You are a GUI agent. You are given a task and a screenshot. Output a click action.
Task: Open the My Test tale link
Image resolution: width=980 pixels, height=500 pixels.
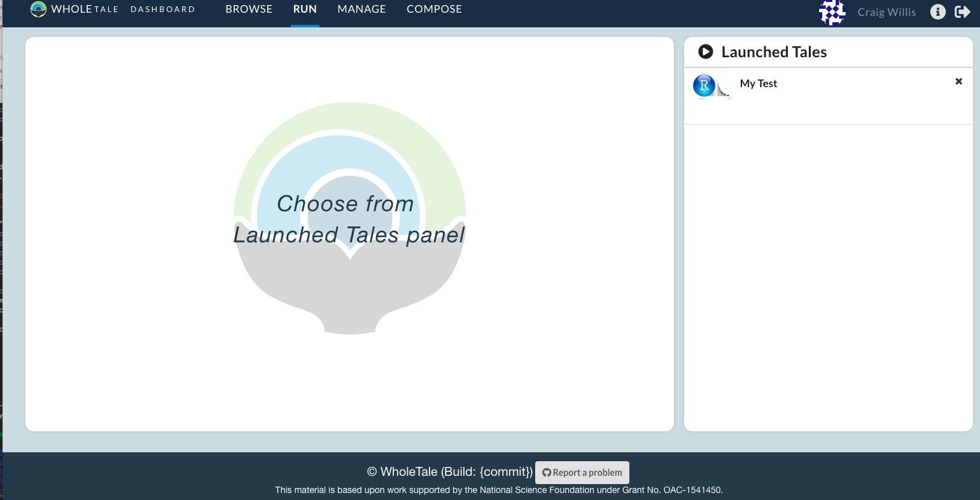758,83
